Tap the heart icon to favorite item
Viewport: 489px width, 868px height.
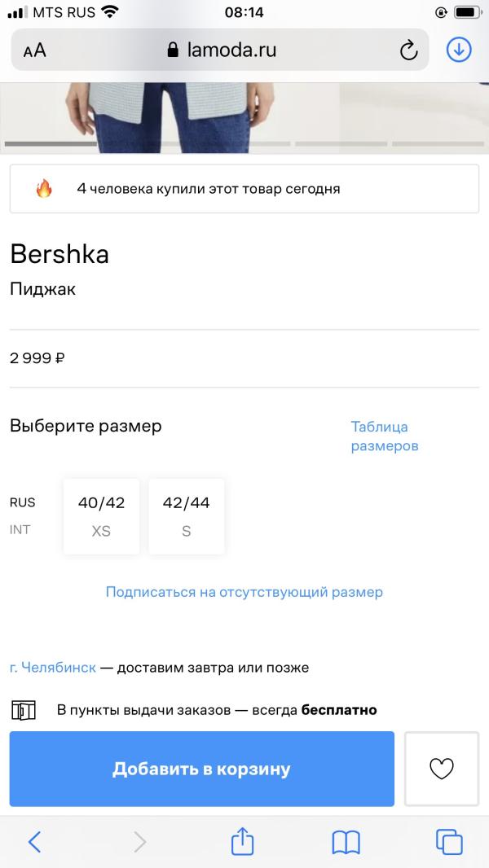441,769
